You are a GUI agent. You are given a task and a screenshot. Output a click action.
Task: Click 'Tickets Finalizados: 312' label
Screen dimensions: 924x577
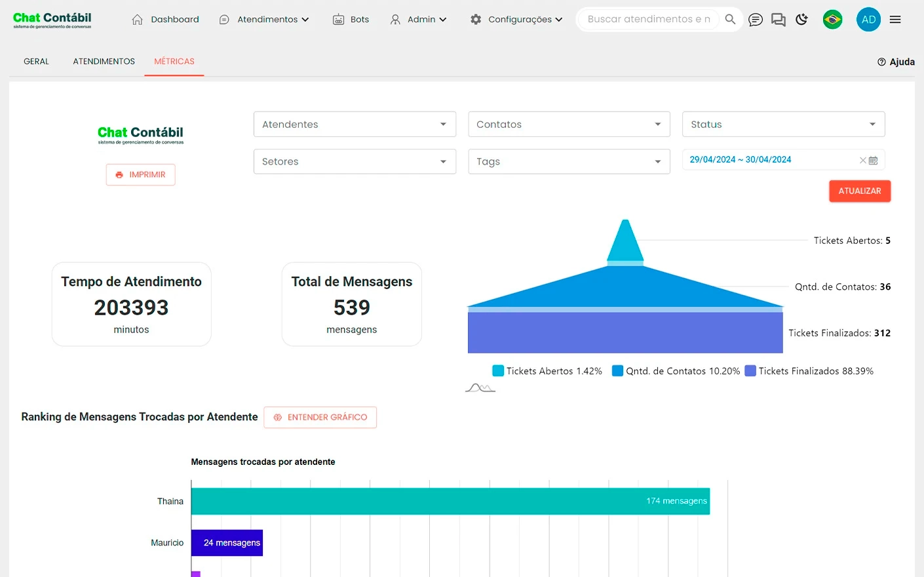pyautogui.click(x=839, y=333)
